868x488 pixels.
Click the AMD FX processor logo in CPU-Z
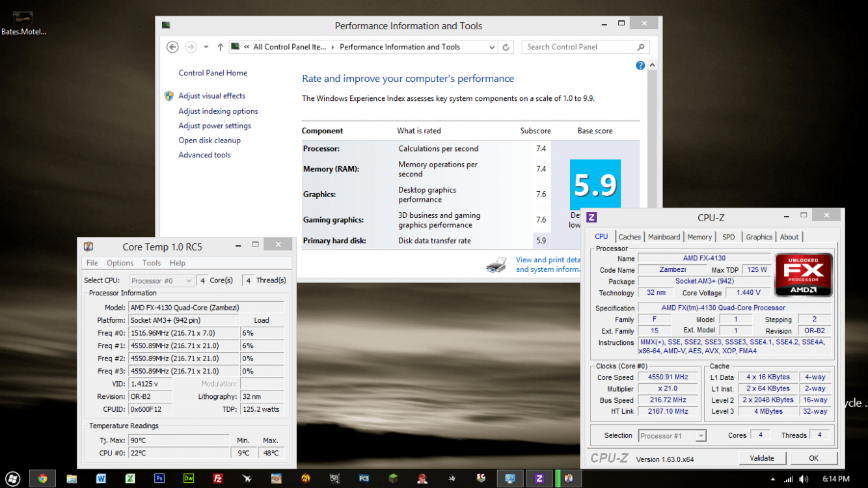[804, 275]
